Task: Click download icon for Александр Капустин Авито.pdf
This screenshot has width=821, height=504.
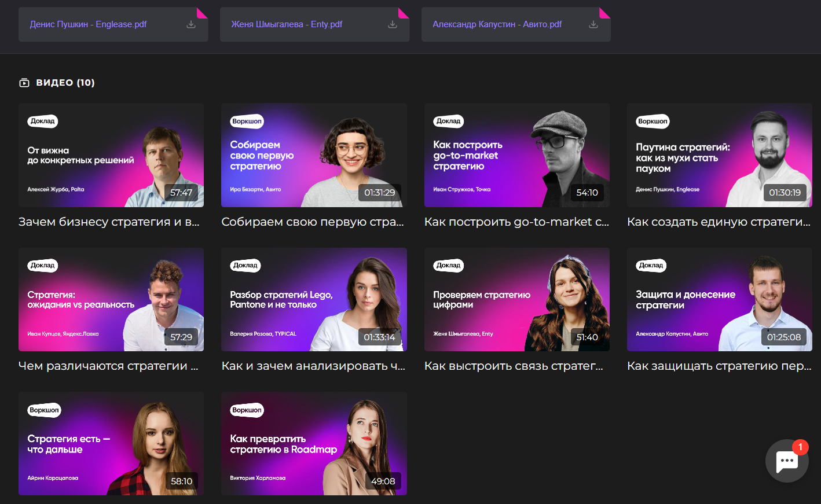Action: point(593,24)
